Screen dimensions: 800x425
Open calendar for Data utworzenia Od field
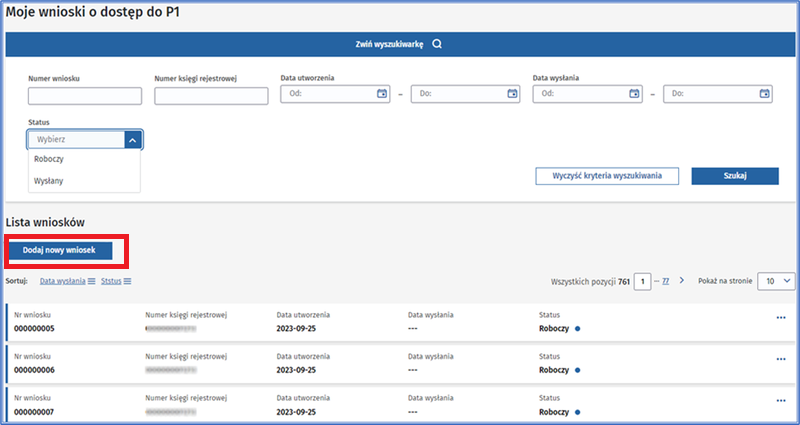pyautogui.click(x=382, y=94)
